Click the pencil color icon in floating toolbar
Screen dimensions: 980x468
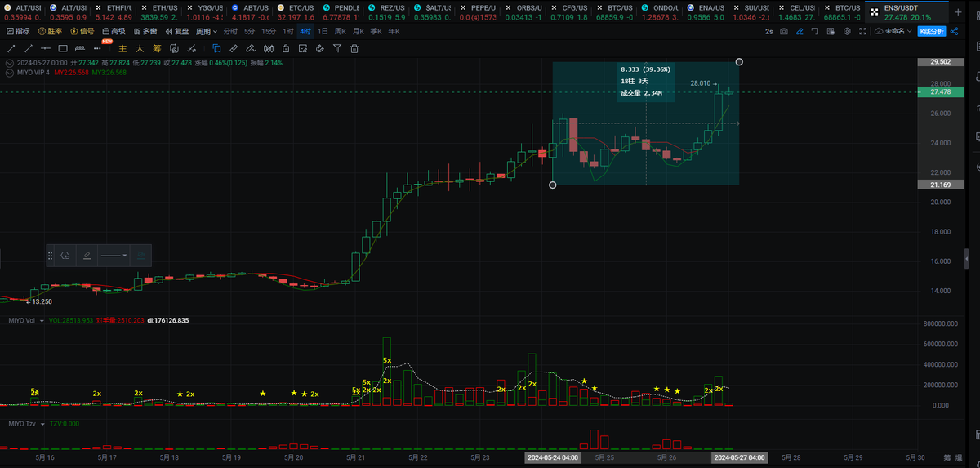[87, 256]
